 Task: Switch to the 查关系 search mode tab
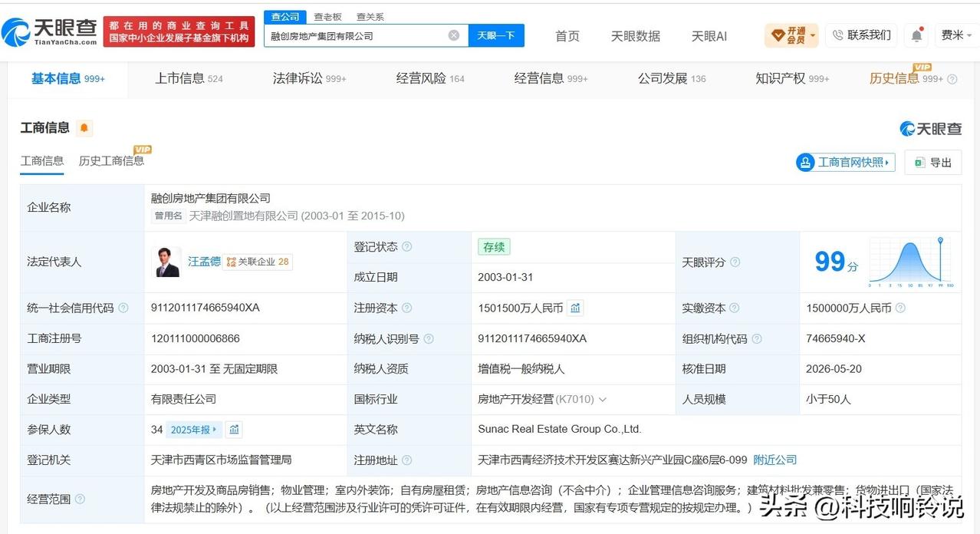[x=370, y=16]
